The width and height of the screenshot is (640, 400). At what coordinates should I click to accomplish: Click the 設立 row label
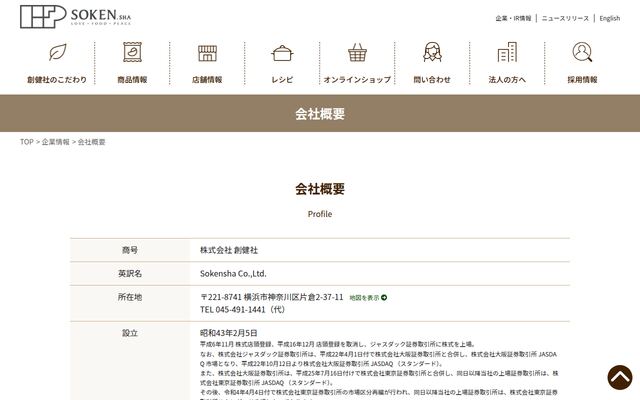coord(130,333)
